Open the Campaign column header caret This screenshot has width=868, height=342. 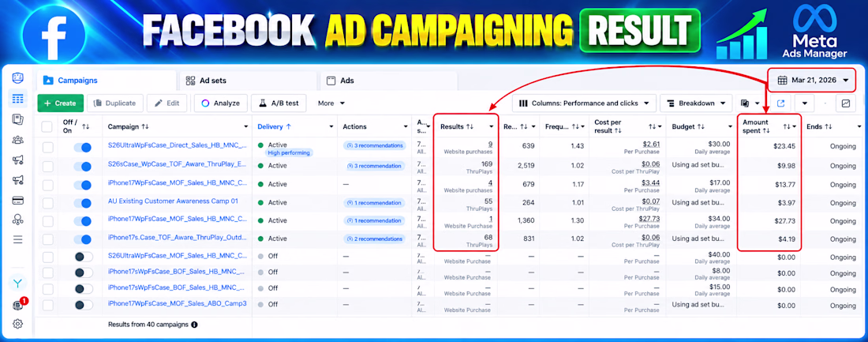245,127
